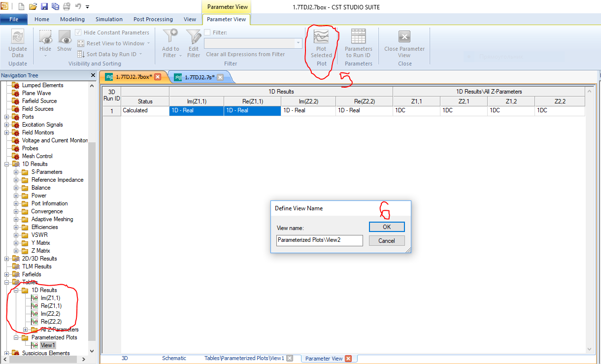
Task: Expand the Ports tree node
Action: pos(7,117)
